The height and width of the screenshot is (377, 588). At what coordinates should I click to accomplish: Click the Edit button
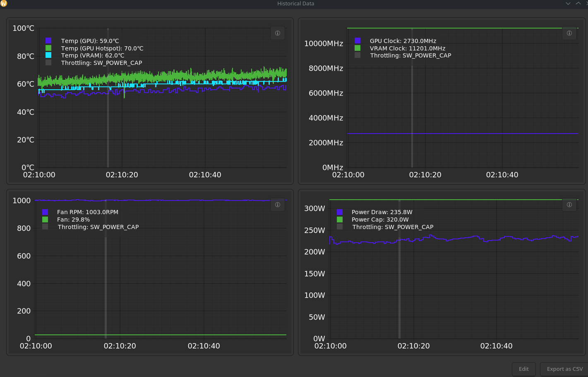click(x=523, y=369)
